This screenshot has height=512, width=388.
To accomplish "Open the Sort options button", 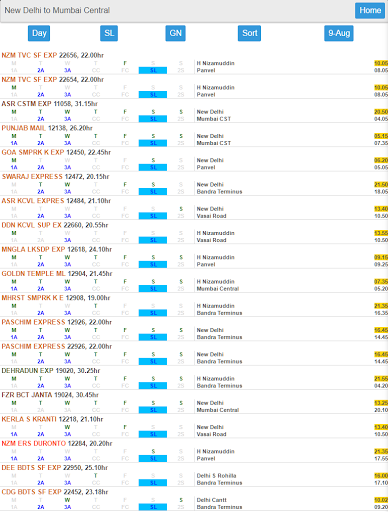I will pyautogui.click(x=249, y=33).
